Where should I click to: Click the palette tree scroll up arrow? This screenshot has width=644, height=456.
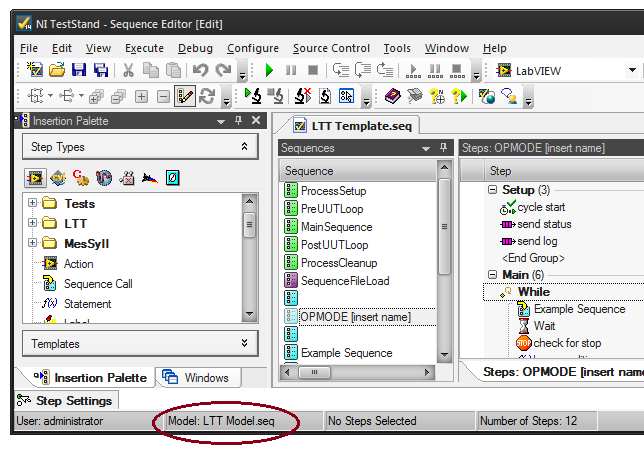(x=249, y=201)
